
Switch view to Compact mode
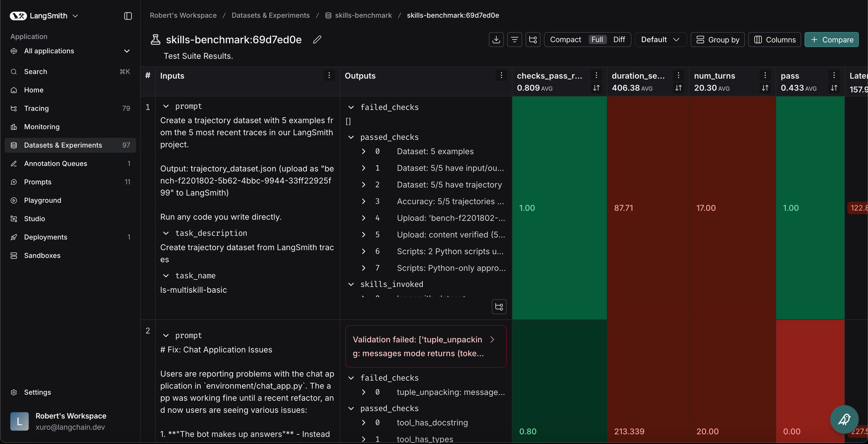(565, 40)
